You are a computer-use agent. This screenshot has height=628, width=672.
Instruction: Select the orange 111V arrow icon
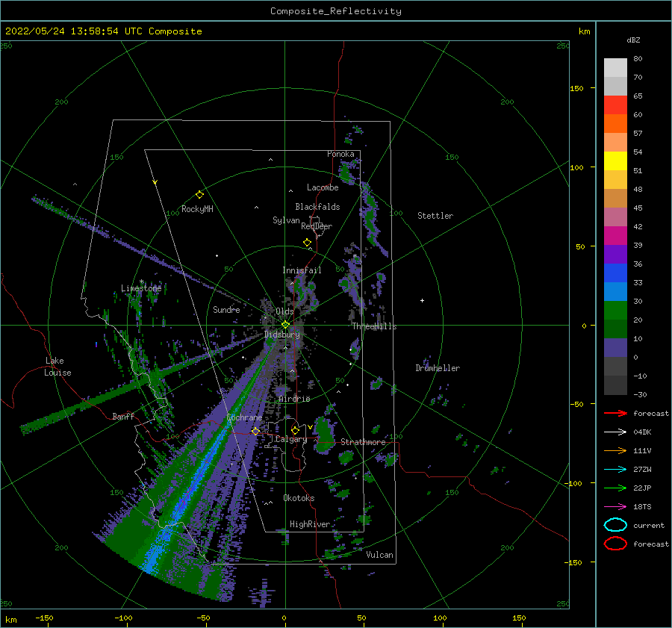pyautogui.click(x=615, y=450)
